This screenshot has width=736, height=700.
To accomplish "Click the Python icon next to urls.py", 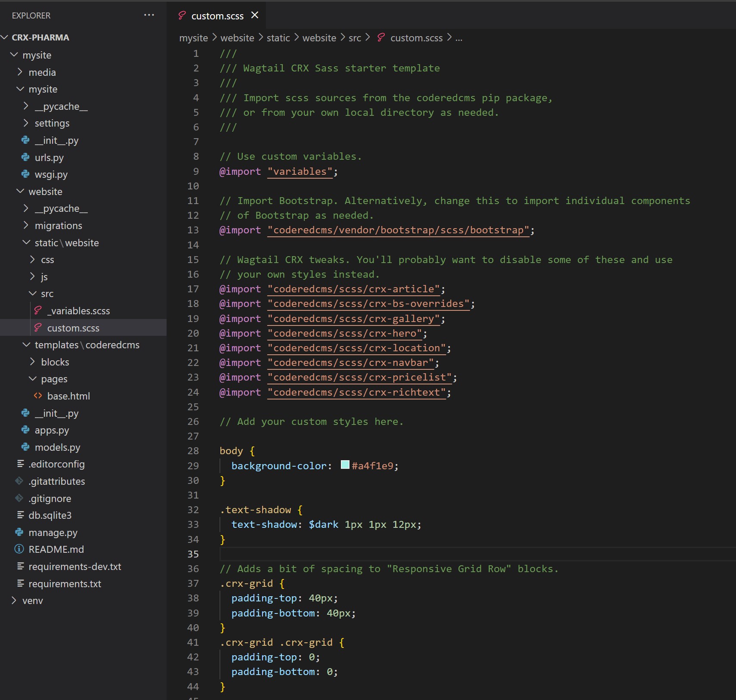I will 25,157.
